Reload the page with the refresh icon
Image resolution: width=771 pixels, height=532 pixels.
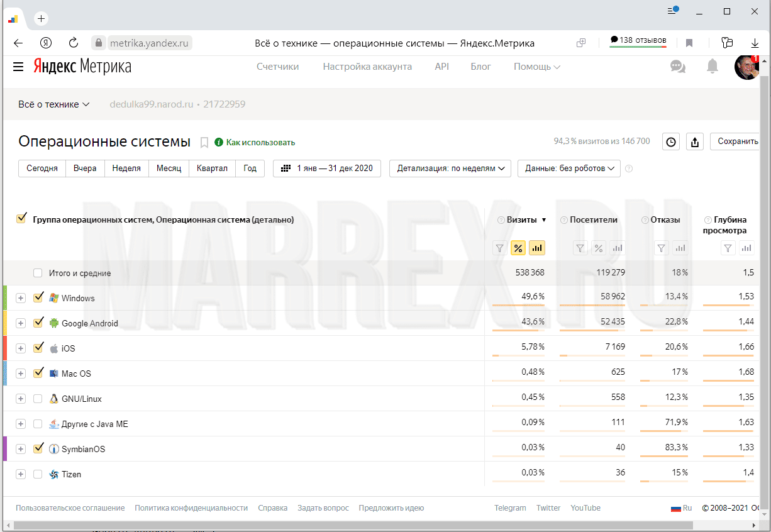tap(74, 43)
